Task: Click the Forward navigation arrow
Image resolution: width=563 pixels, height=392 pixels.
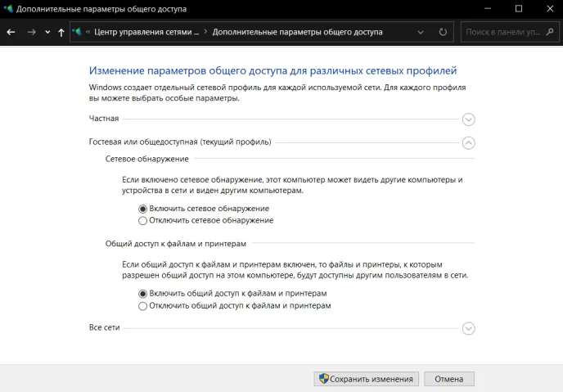Action: [31, 32]
